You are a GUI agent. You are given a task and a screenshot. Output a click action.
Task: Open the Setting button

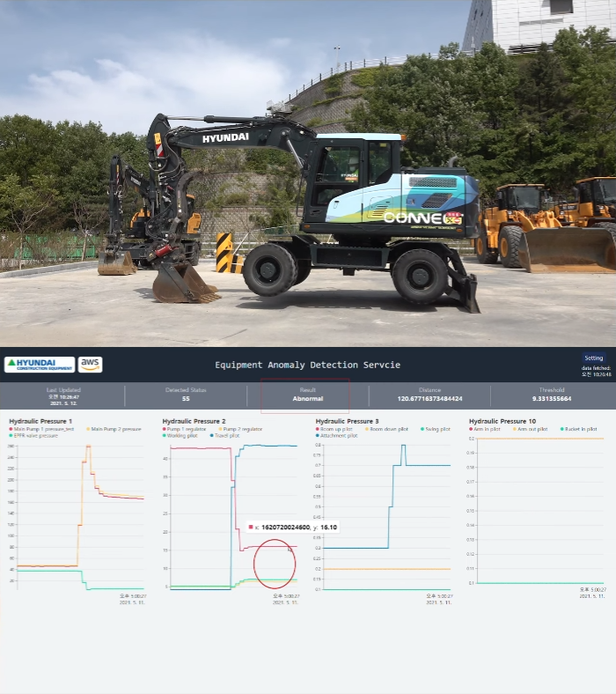click(x=594, y=358)
